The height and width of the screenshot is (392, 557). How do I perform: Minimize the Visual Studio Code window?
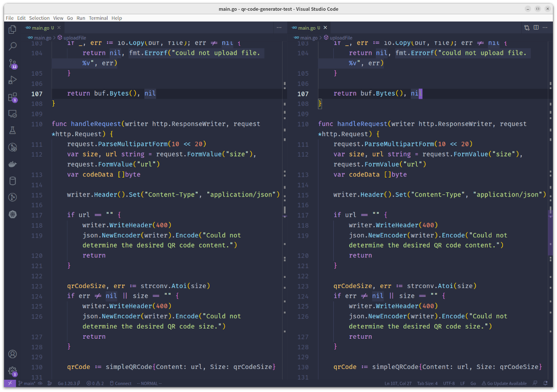527,9
